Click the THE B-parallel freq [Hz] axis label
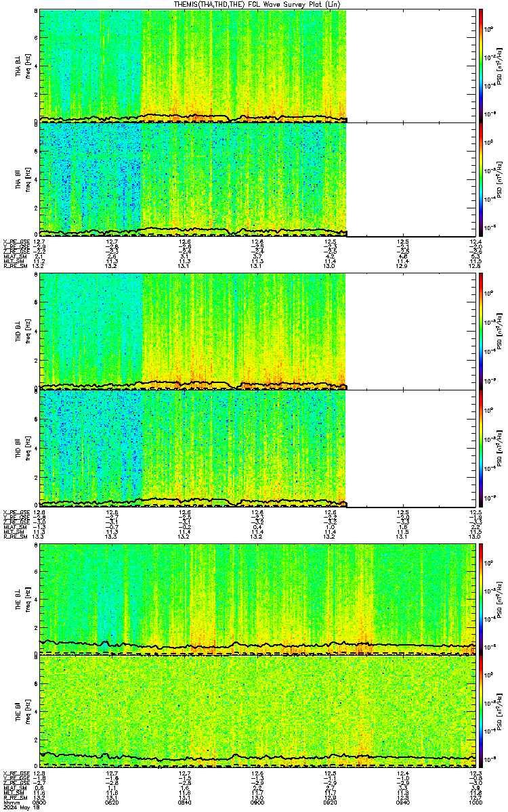 [27, 713]
